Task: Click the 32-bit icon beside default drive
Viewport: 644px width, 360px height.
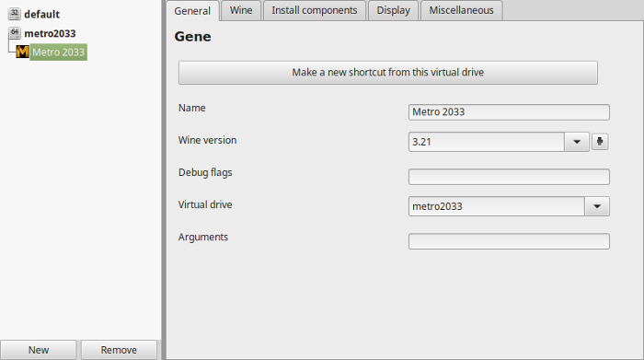Action: (x=15, y=14)
